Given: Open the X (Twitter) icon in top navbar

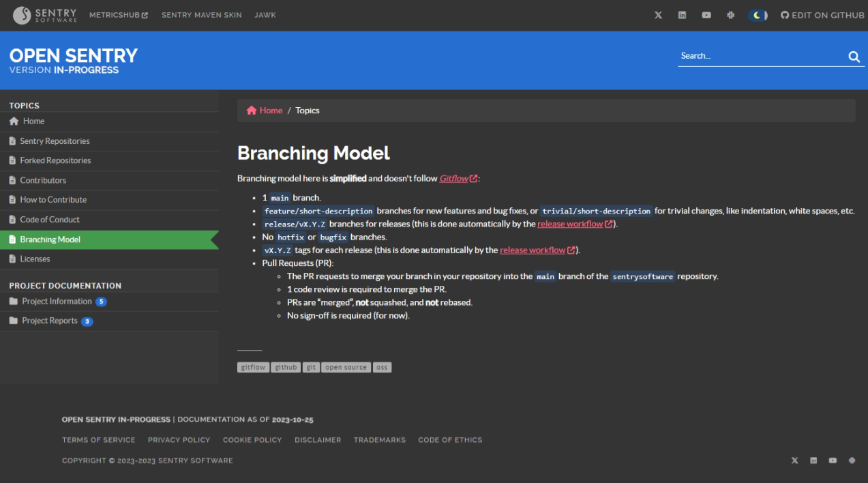Looking at the screenshot, I should 658,15.
